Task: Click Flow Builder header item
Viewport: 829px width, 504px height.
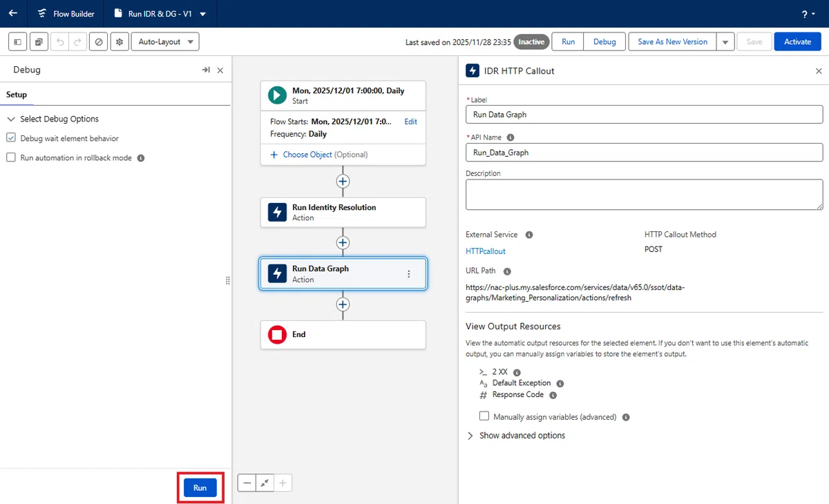Action: pyautogui.click(x=67, y=14)
